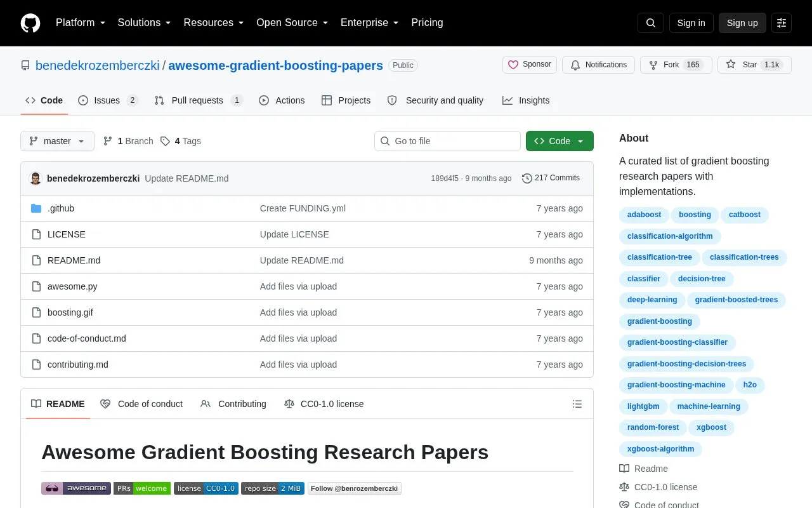Open the master branch selector
Screen dimensions: 812x508
tap(57, 141)
